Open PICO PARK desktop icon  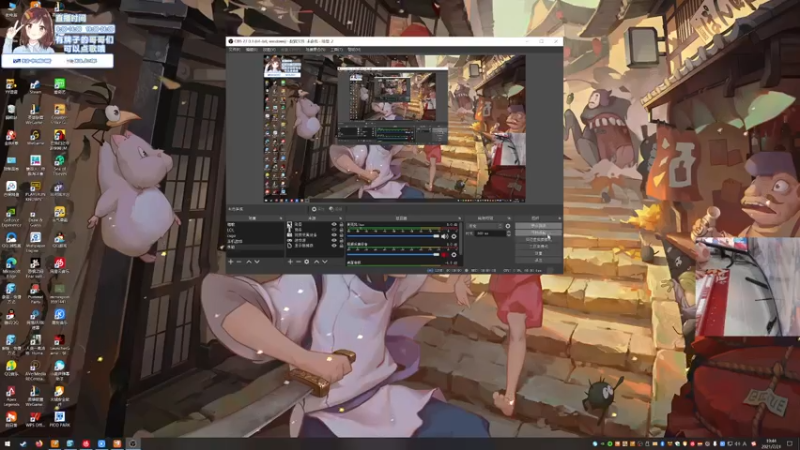60,420
